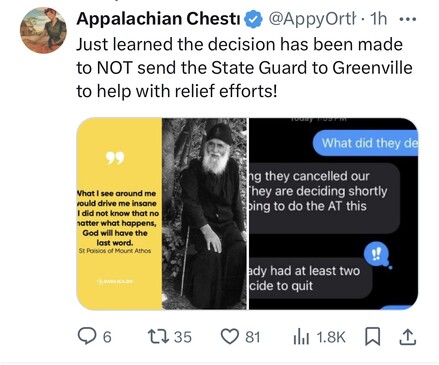Open the @AppyOrth handle link
The height and width of the screenshot is (365, 439).
tap(312, 19)
